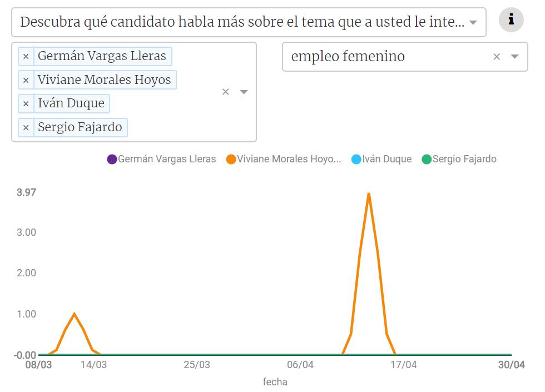The image size is (545, 392).
Task: Click the purple legend color dot
Action: tap(112, 160)
